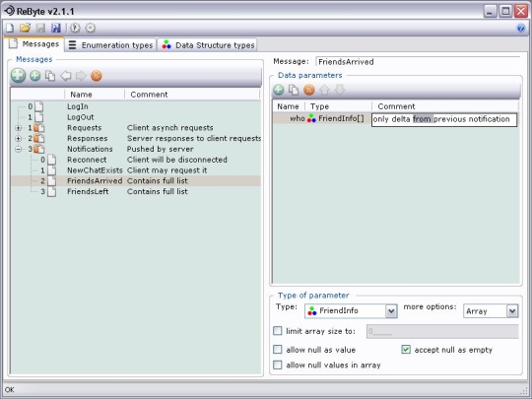532x399 pixels.
Task: Select the FriendsArrived message
Action: tap(136, 181)
